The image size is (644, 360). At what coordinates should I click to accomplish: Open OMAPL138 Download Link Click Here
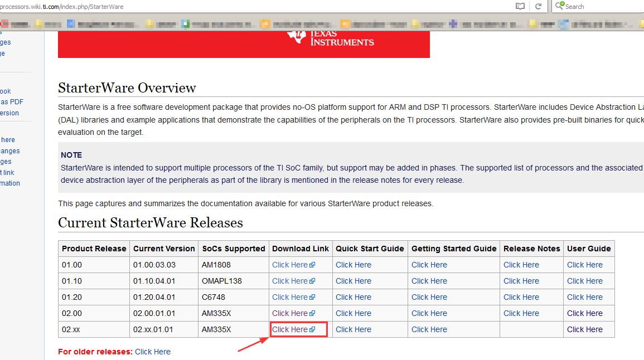pos(293,281)
